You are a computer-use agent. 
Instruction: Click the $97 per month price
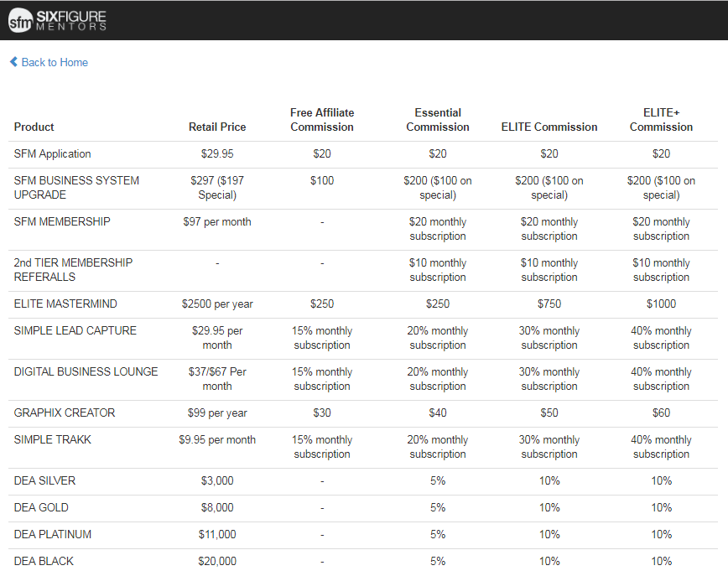point(217,221)
